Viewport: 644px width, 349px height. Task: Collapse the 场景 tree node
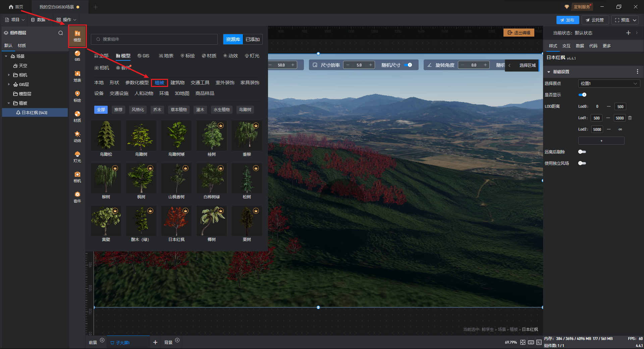click(x=6, y=56)
